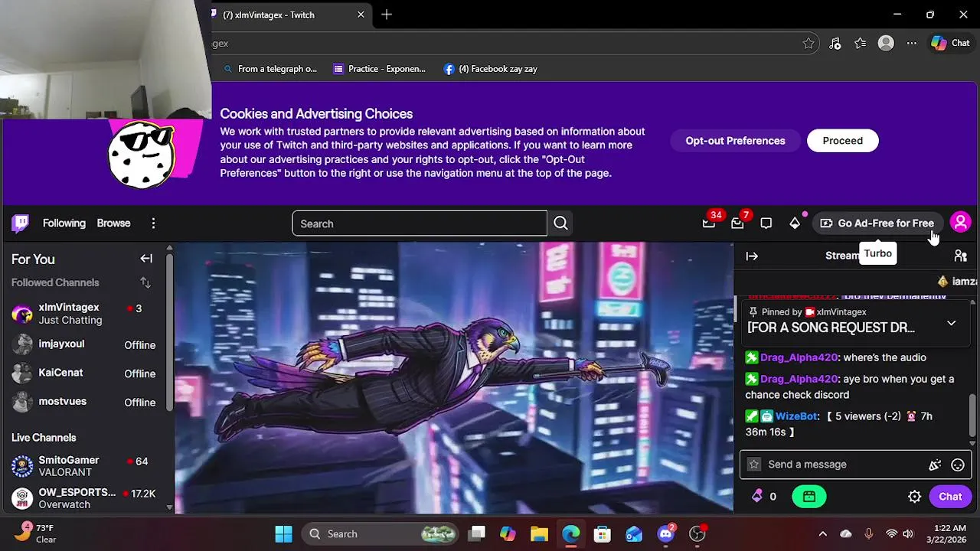The image size is (980, 551).
Task: Open 'From a telegraph o...' bookmark
Action: (270, 69)
